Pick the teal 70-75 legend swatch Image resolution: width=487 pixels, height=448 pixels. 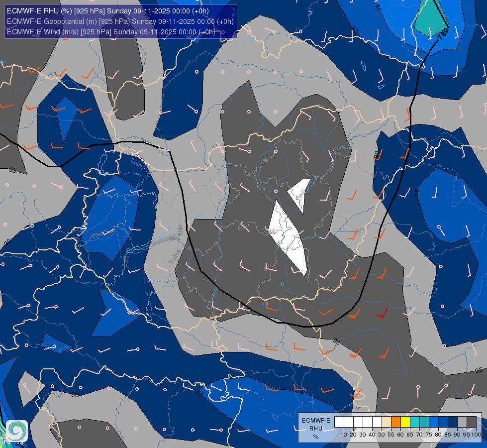click(x=424, y=422)
